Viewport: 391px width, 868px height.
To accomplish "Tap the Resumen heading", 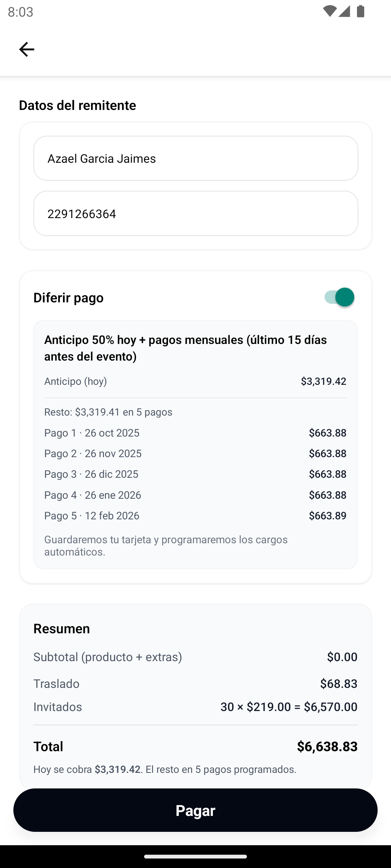I will [x=62, y=629].
